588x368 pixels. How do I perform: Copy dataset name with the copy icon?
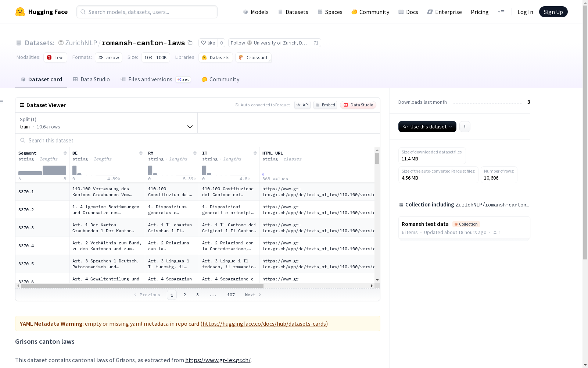pos(190,43)
